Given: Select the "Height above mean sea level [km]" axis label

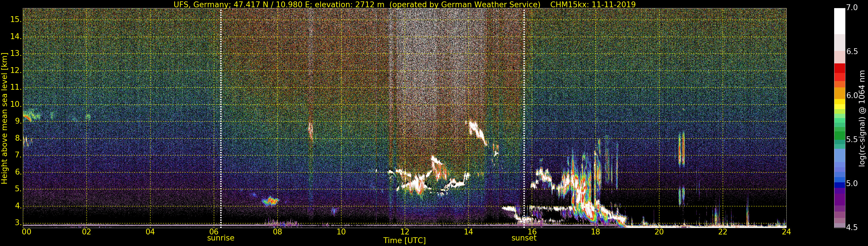Looking at the screenshot, I should (4, 118).
